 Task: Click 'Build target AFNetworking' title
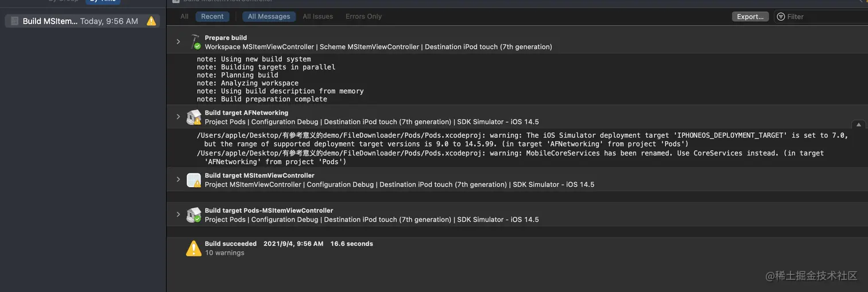click(247, 113)
